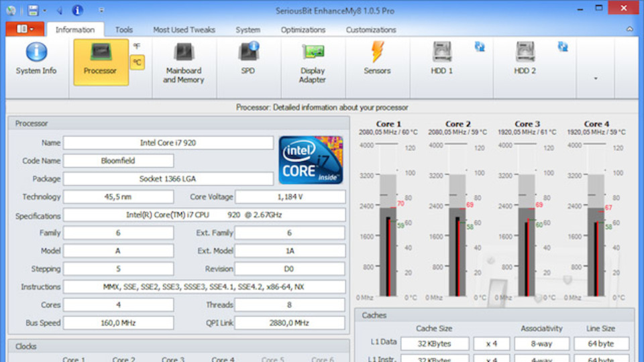644x362 pixels.
Task: Maximize the EnhanceMy8 window
Action: tap(599, 8)
